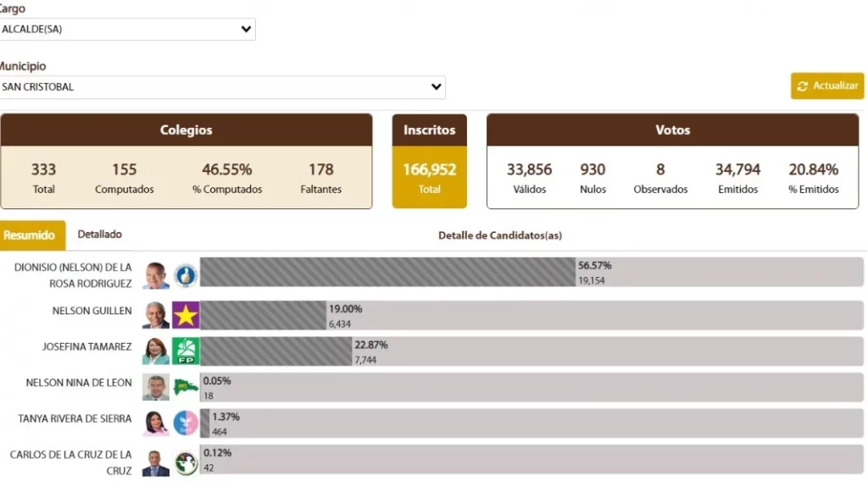868x487 pixels.
Task: Click the refresh icon in Actualizar button
Action: [x=802, y=86]
